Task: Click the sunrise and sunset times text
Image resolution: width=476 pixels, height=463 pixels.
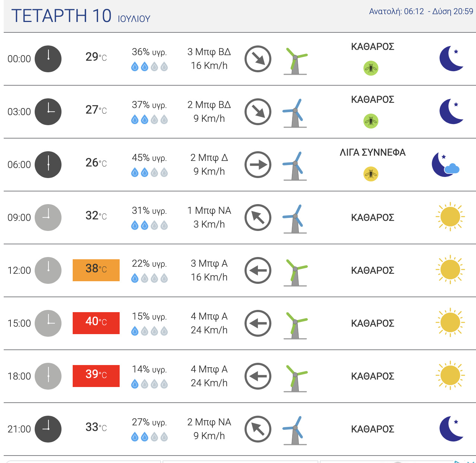Action: [x=421, y=12]
